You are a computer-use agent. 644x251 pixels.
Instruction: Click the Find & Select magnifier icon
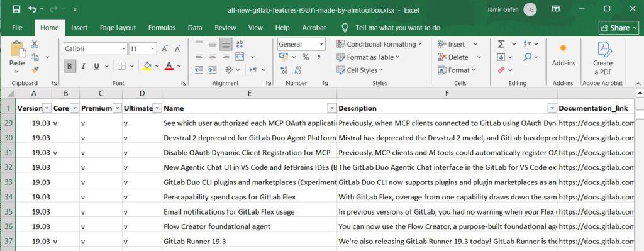[x=528, y=57]
